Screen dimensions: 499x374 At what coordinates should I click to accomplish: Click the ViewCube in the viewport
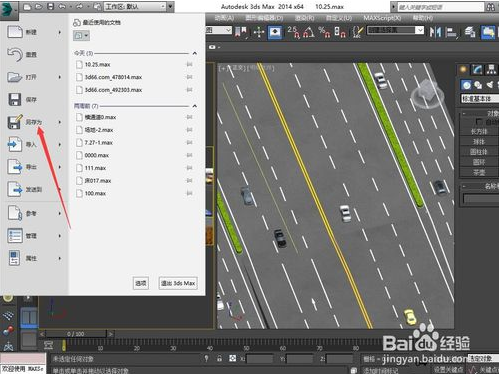[x=427, y=93]
